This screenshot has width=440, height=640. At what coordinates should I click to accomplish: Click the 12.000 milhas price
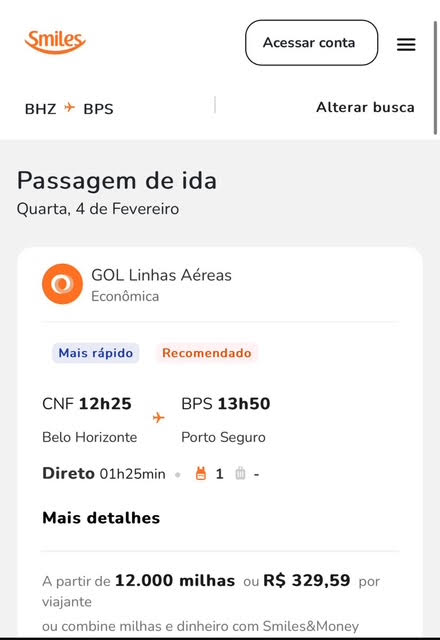(x=175, y=580)
